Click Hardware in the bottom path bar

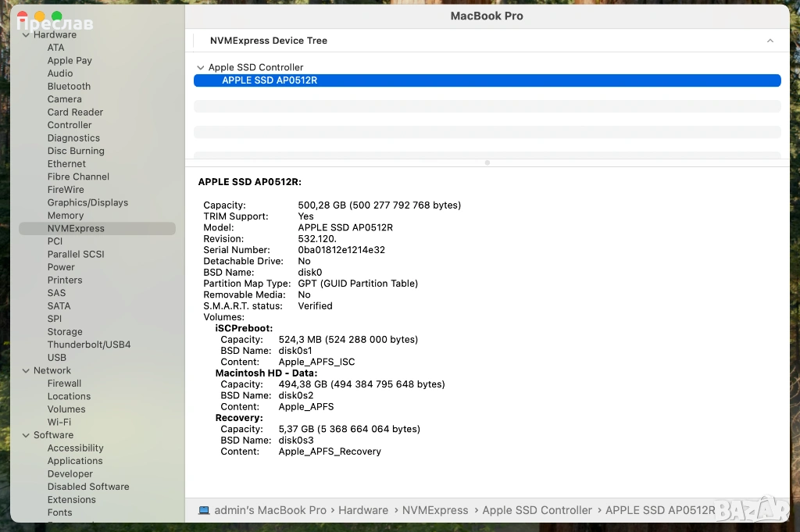pyautogui.click(x=363, y=510)
